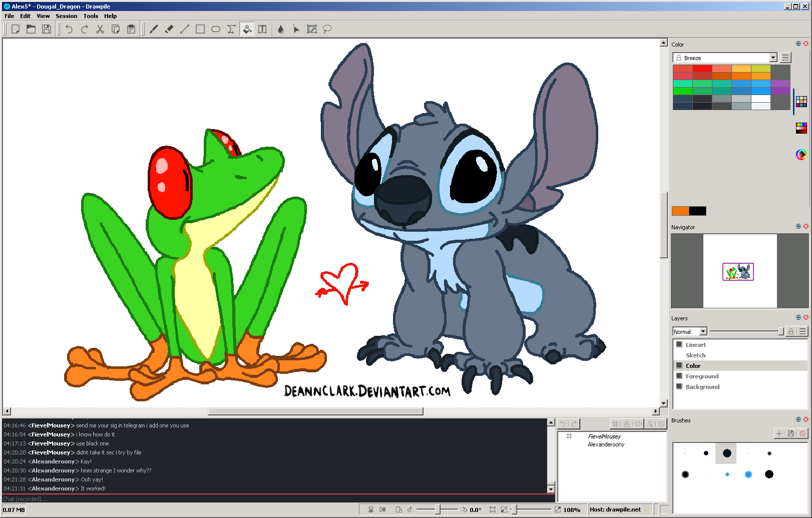Close the Navigator dock panel
Image resolution: width=812 pixels, height=518 pixels.
click(806, 226)
